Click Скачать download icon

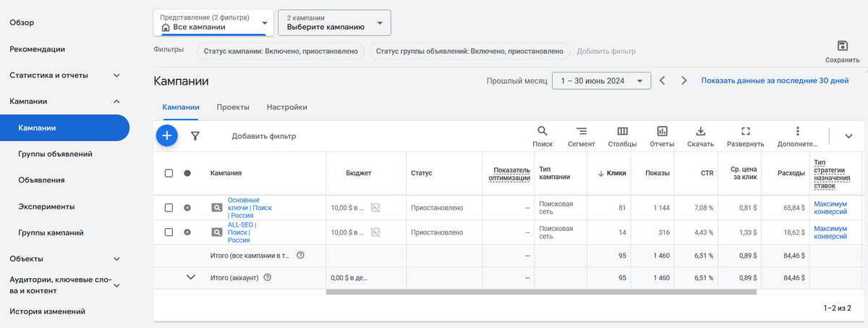pyautogui.click(x=700, y=135)
